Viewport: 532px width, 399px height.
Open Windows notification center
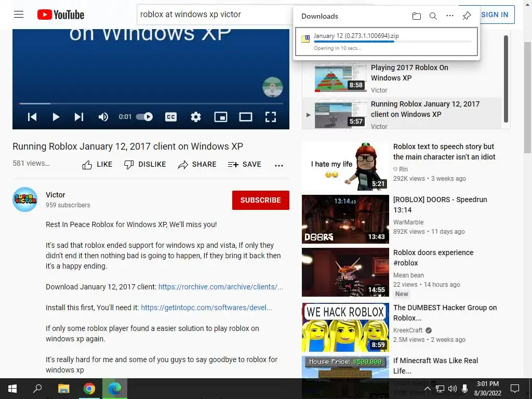515,389
